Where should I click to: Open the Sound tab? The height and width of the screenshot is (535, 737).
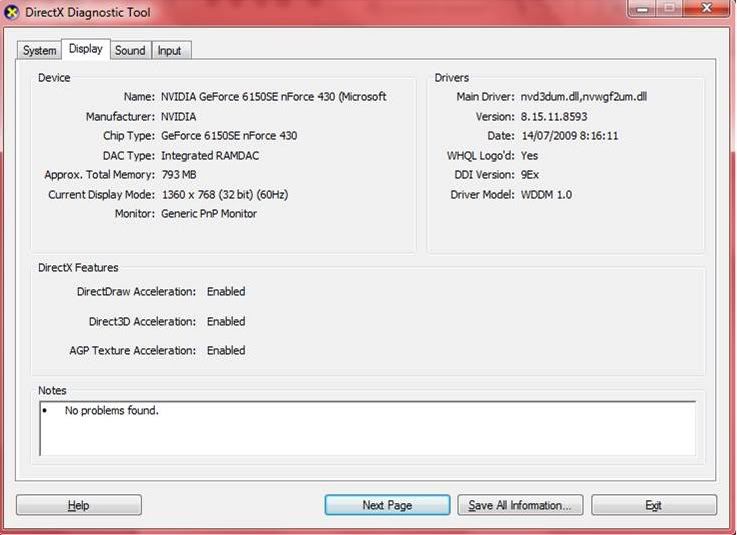tap(130, 50)
